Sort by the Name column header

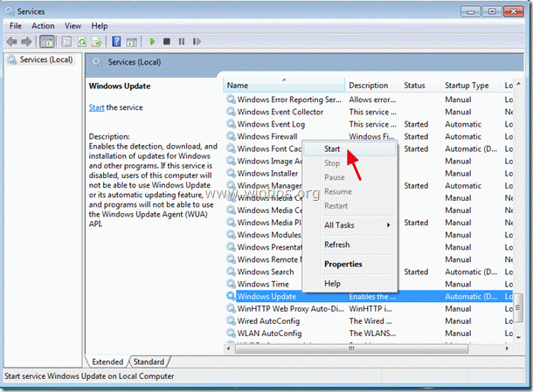pos(284,86)
